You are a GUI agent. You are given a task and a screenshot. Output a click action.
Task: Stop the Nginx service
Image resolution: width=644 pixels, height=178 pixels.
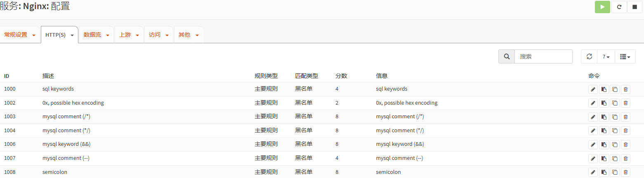pyautogui.click(x=635, y=7)
